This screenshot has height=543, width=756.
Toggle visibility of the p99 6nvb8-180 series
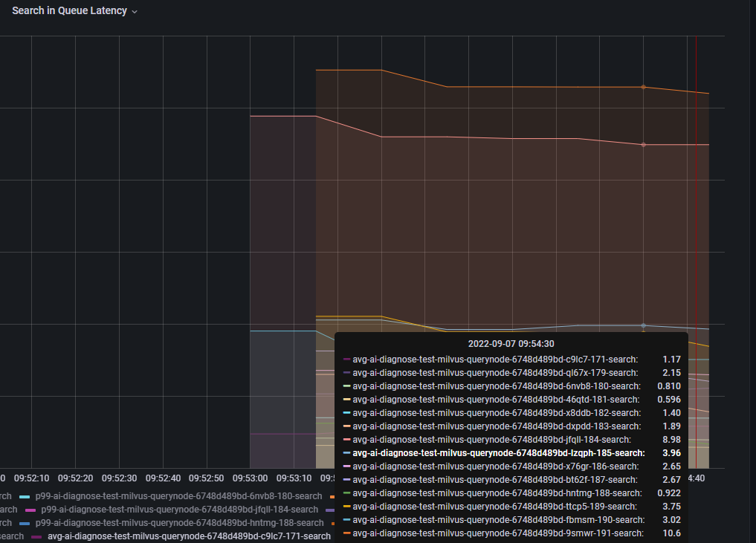click(x=178, y=495)
